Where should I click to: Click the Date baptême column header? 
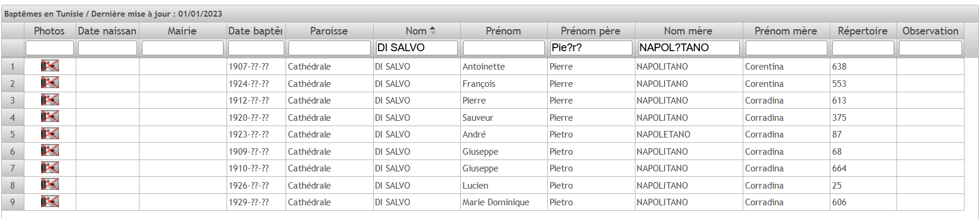256,31
